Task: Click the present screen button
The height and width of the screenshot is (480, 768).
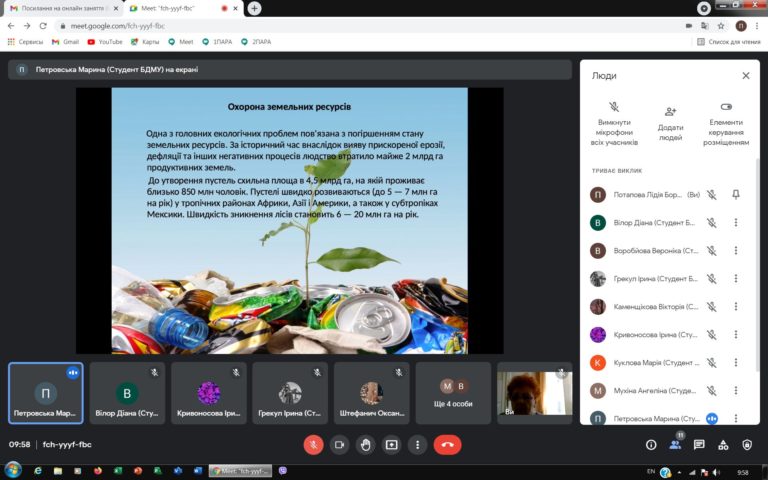Action: click(x=391, y=445)
